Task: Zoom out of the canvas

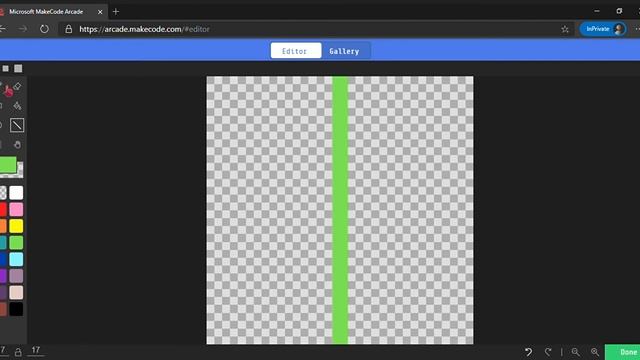Action: (x=576, y=352)
